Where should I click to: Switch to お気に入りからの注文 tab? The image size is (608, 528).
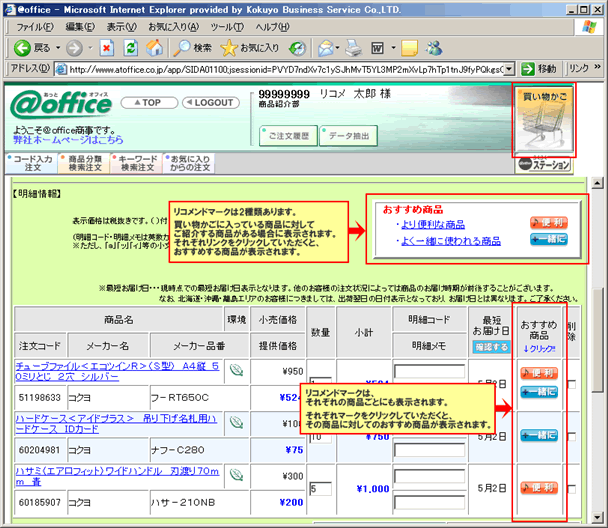(188, 163)
